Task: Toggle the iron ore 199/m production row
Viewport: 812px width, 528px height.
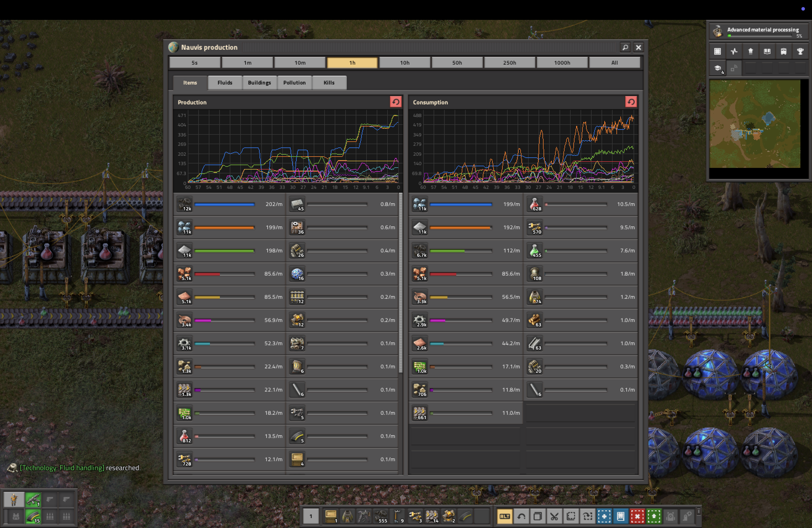Action: pos(230,228)
